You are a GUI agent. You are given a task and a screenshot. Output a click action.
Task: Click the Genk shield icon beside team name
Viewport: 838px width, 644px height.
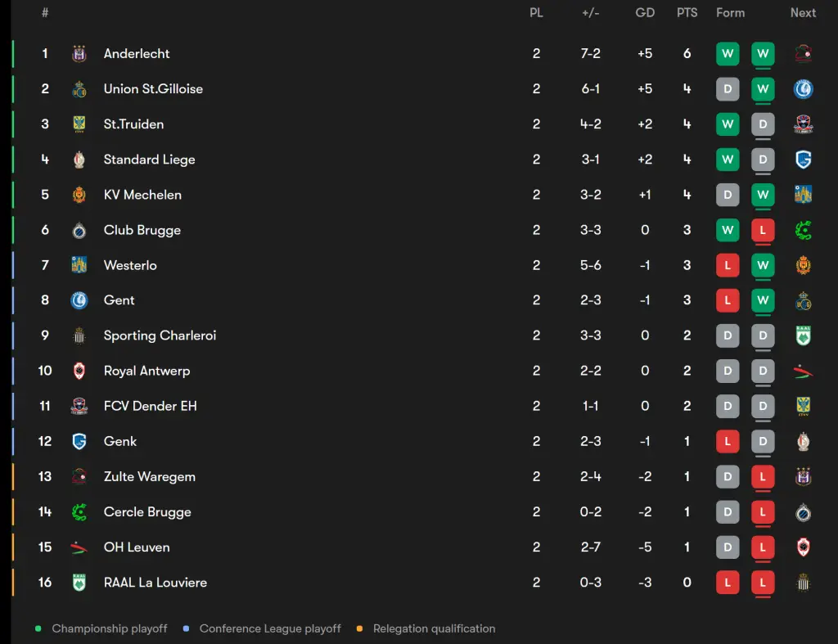tap(79, 441)
